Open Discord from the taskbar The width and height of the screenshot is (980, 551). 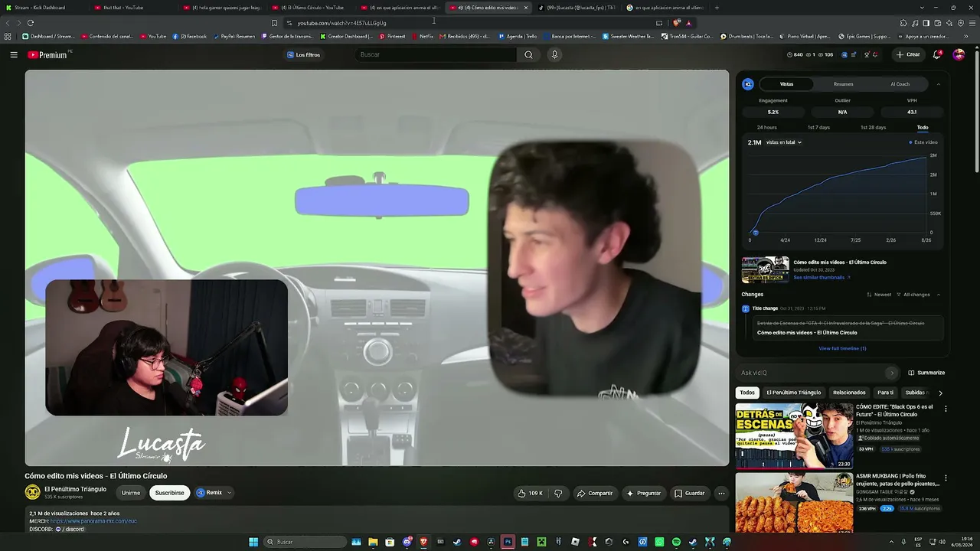click(407, 542)
